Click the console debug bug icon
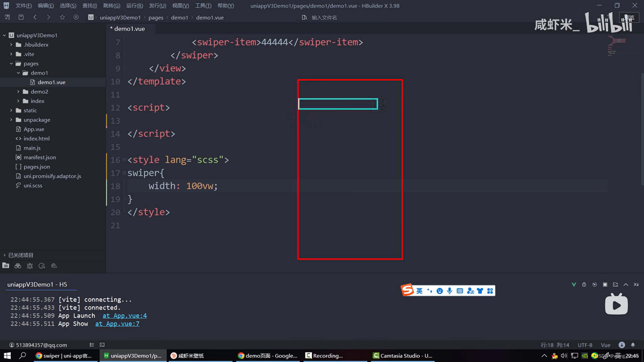Image resolution: width=644 pixels, height=362 pixels. 584,285
